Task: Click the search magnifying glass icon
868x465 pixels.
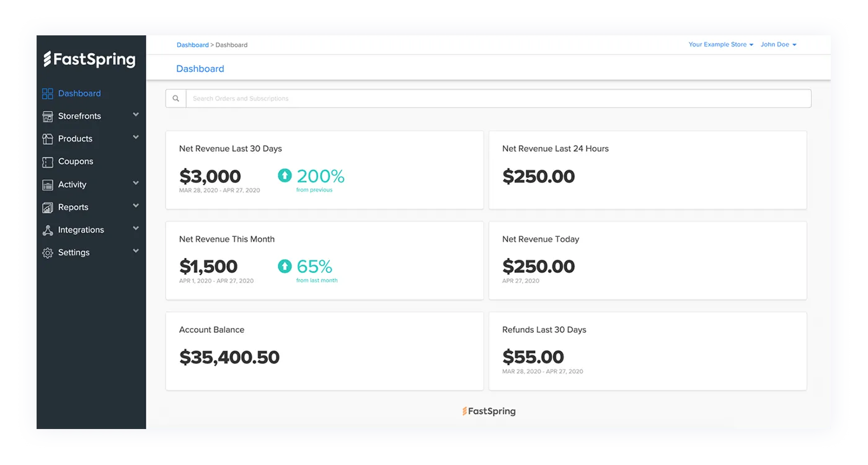Action: click(175, 98)
